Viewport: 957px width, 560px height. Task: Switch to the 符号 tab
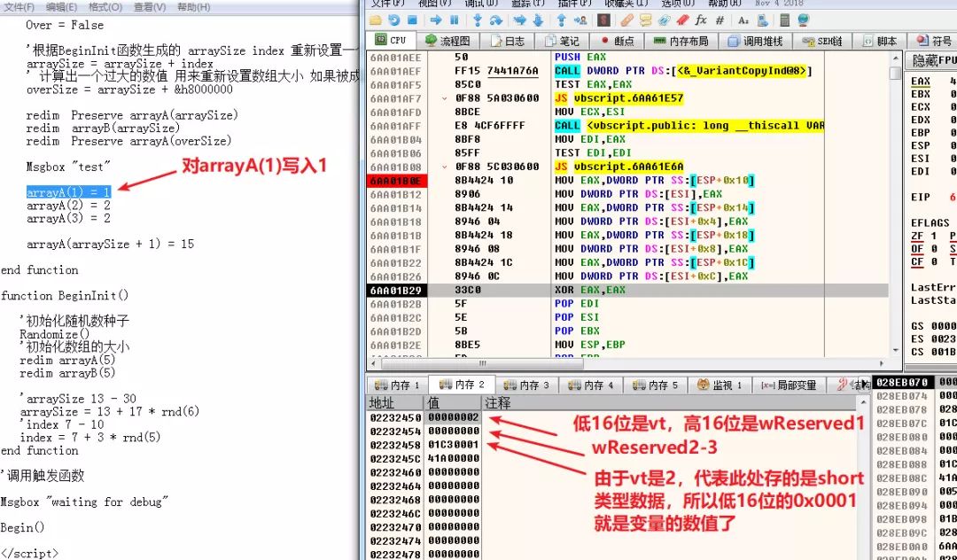point(934,41)
